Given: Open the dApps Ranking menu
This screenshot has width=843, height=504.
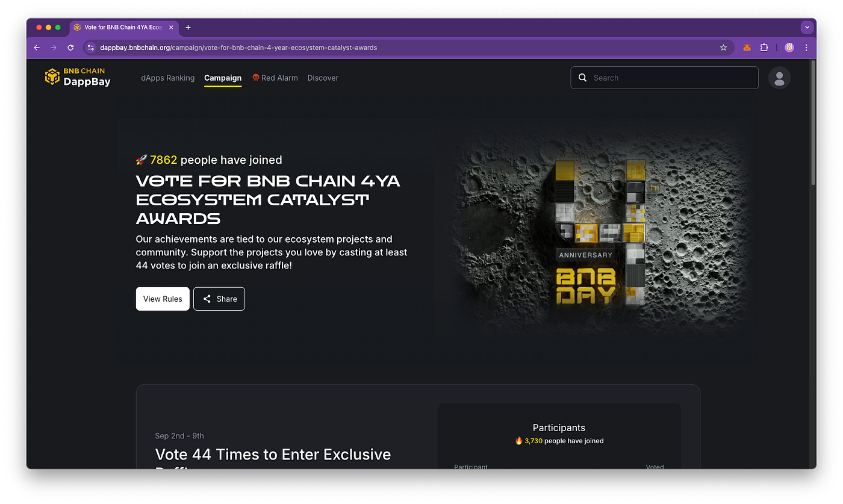Looking at the screenshot, I should pyautogui.click(x=168, y=78).
